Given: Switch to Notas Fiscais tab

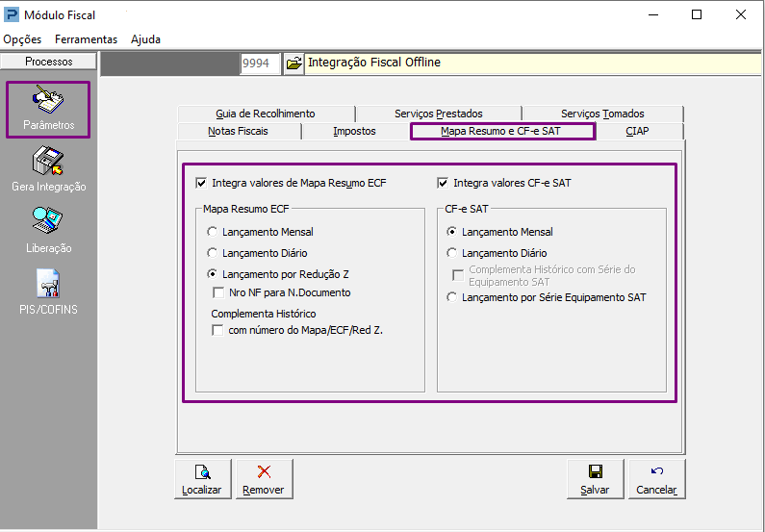Looking at the screenshot, I should click(x=239, y=131).
